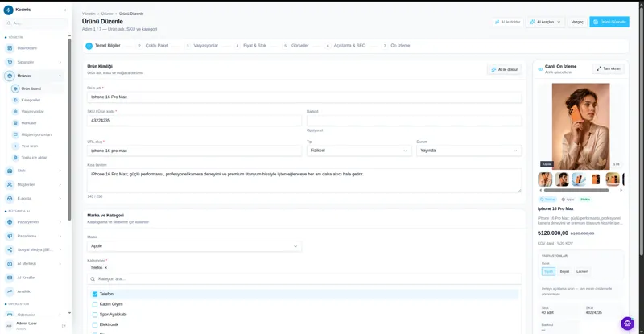The height and width of the screenshot is (334, 644).
Task: Click the preview thumbnail scrollbar
Action: [x=576, y=190]
